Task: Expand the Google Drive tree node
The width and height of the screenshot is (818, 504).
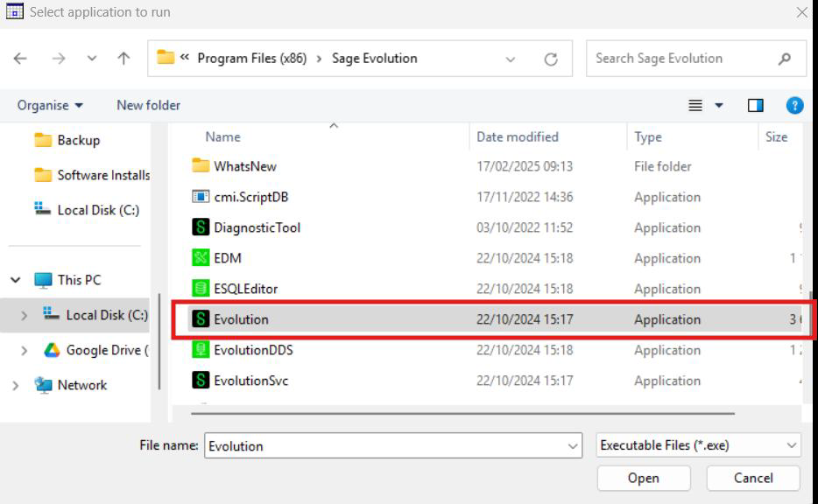Action: [24, 351]
